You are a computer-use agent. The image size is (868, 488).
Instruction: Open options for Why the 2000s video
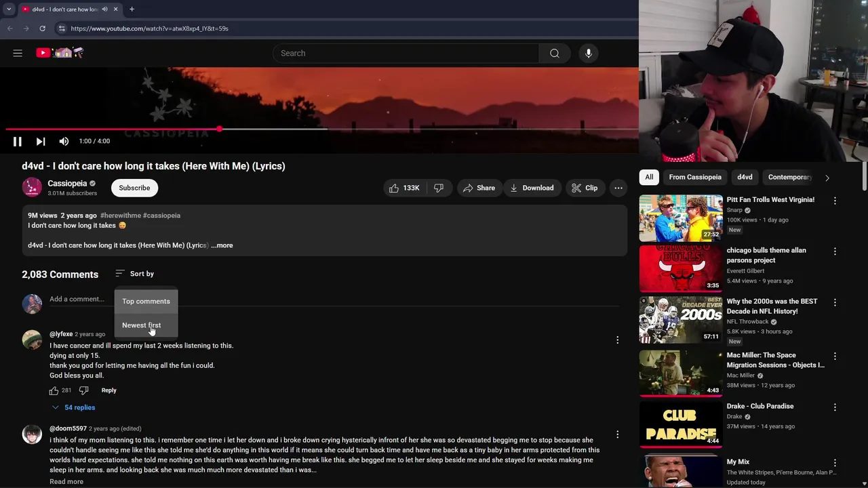835,302
